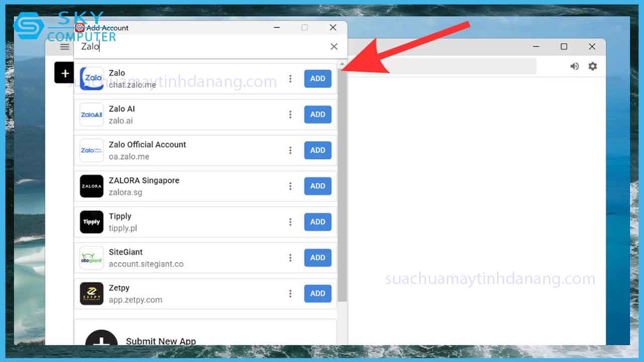This screenshot has width=644, height=362.
Task: Add the ZALORA Singapore app
Action: pyautogui.click(x=318, y=186)
